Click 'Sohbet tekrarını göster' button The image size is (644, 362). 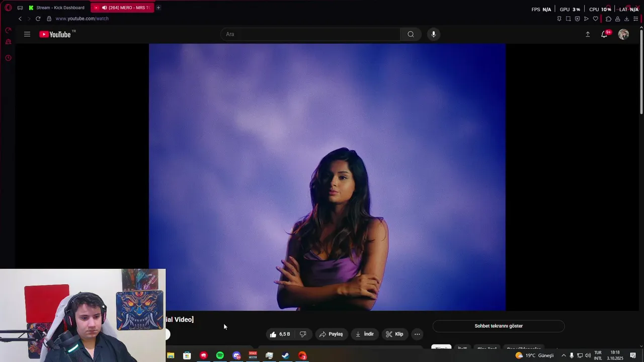[499, 326]
